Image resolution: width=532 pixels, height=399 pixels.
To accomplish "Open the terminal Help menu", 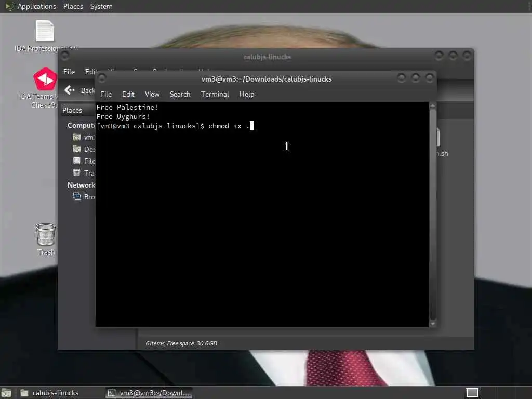I will pos(247,94).
